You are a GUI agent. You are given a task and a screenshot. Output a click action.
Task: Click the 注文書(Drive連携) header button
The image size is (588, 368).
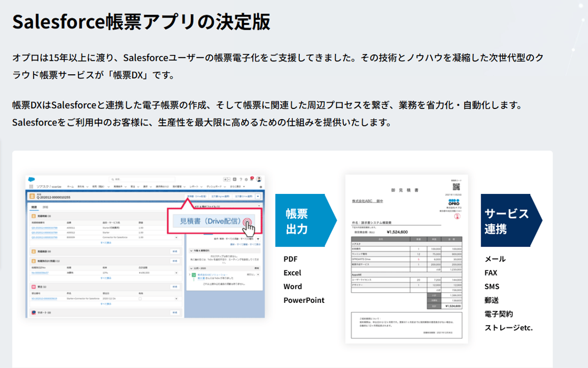(243, 197)
